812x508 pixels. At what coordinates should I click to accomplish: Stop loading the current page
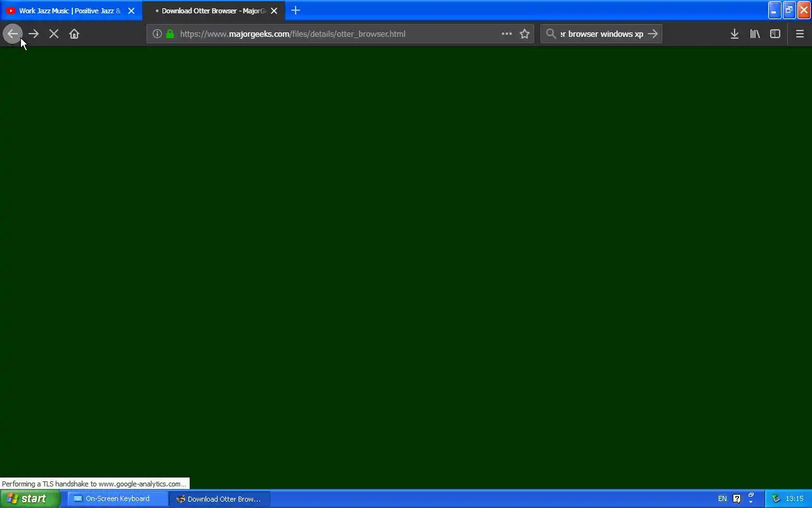(x=54, y=34)
